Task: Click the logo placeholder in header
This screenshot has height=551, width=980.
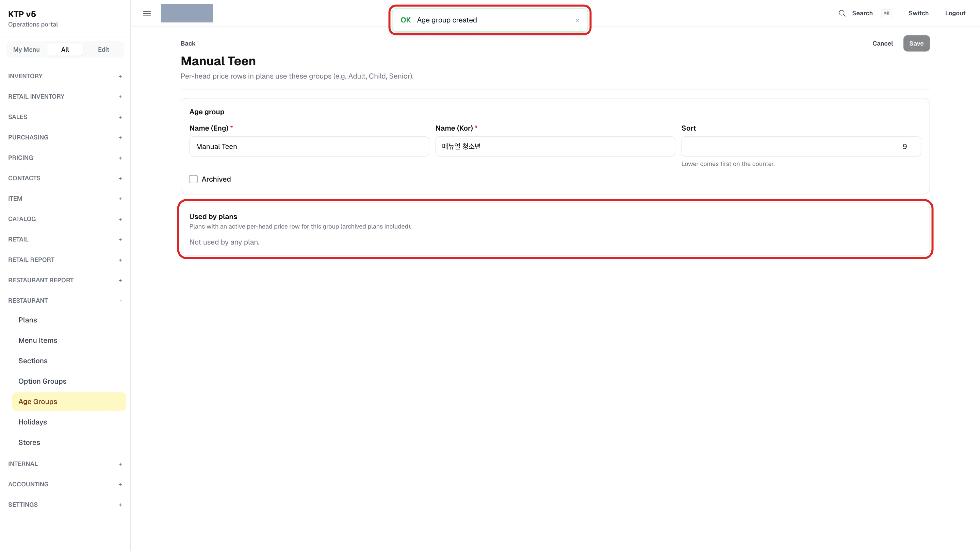Action: (187, 13)
